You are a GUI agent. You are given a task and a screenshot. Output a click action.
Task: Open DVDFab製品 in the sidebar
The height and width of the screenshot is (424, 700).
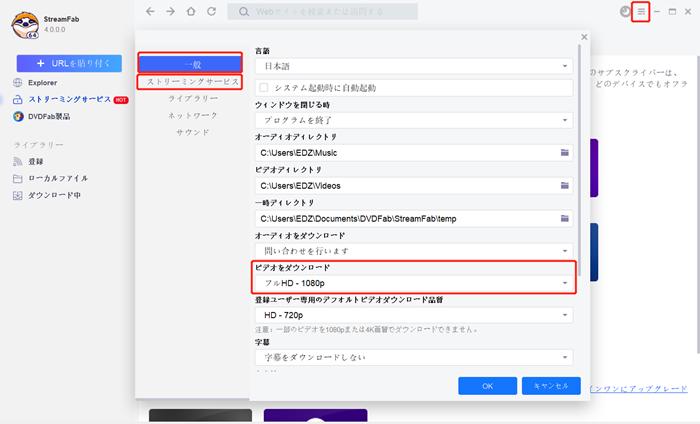pos(49,116)
